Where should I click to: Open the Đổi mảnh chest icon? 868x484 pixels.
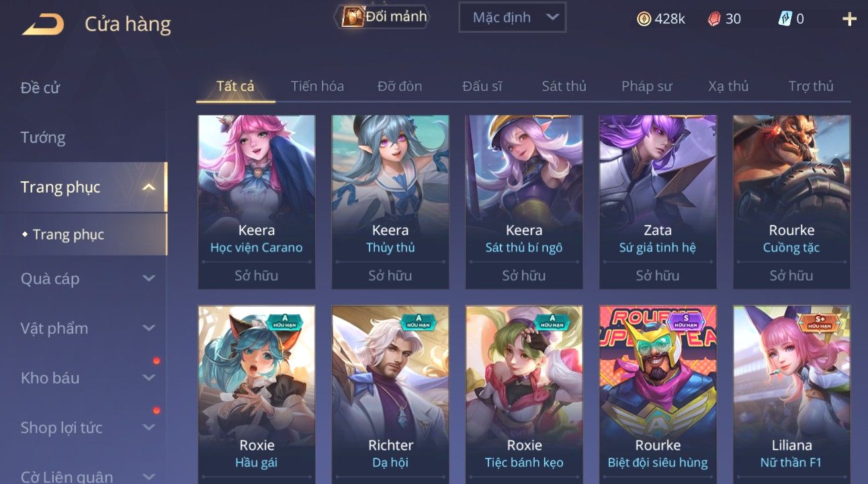click(x=353, y=17)
